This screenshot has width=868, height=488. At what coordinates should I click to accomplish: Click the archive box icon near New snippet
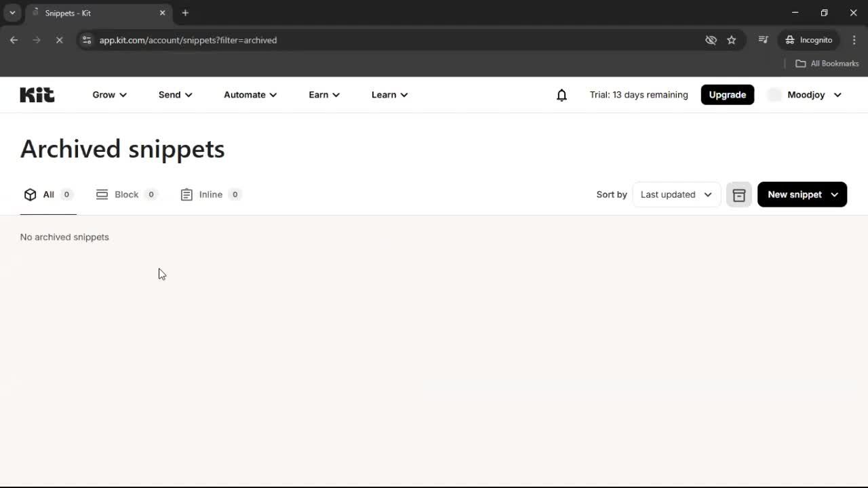click(x=738, y=195)
